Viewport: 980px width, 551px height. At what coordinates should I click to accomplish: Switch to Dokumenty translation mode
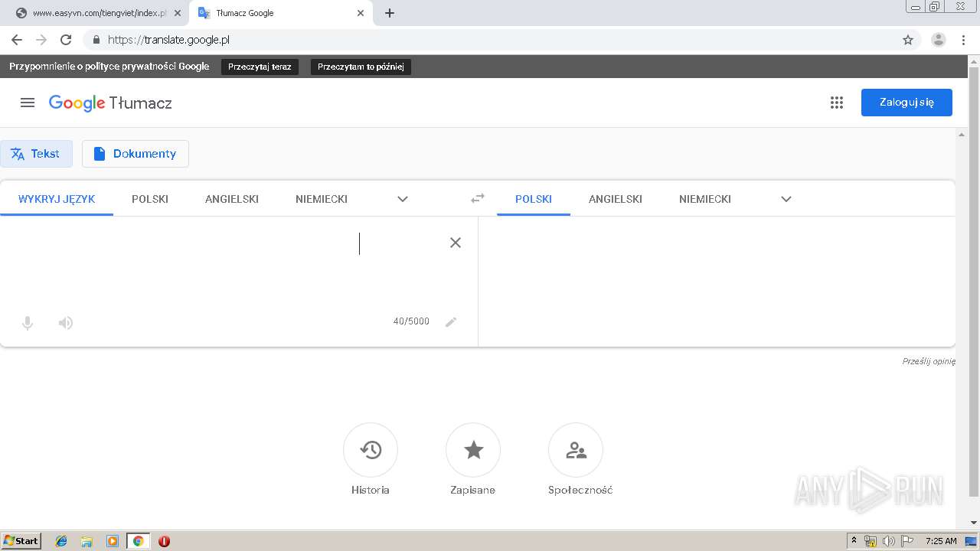136,154
